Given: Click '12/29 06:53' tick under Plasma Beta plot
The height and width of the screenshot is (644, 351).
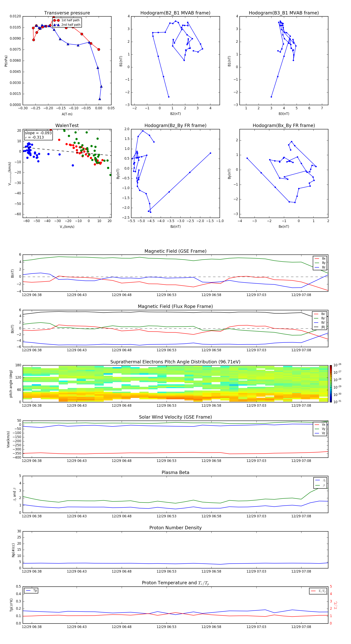Looking at the screenshot, I should [x=166, y=516].
